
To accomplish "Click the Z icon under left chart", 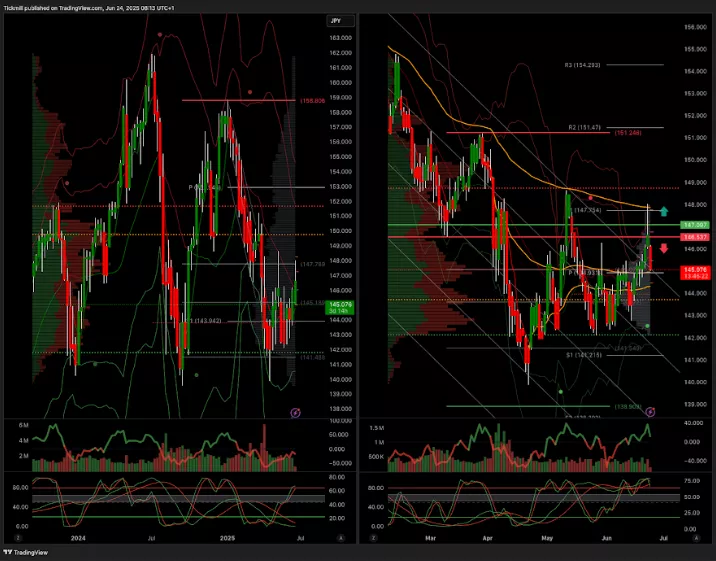I will click(x=17, y=537).
